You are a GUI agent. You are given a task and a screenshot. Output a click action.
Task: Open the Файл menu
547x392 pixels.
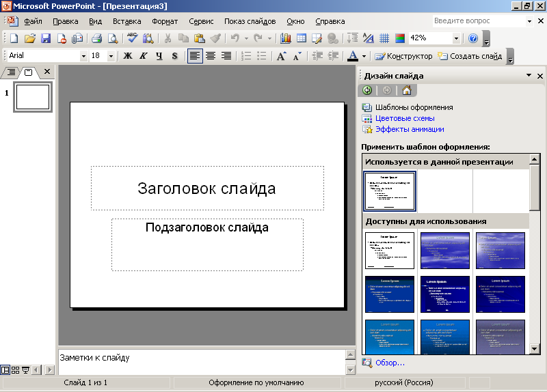coord(33,21)
